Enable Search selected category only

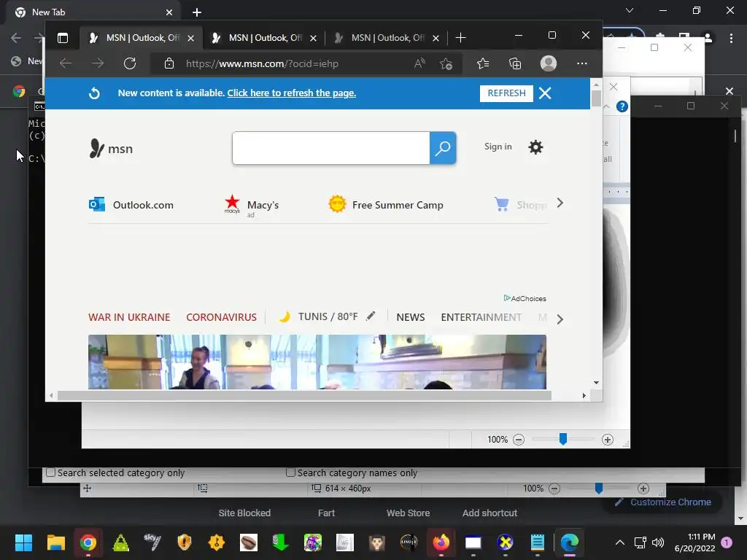click(x=50, y=472)
